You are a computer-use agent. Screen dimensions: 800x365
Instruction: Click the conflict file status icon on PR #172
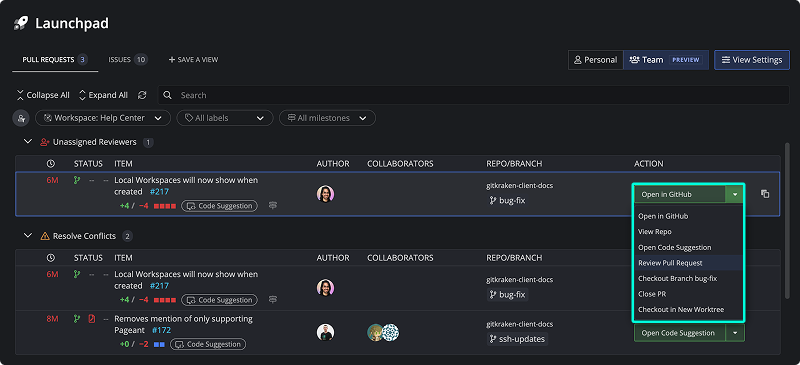click(92, 319)
